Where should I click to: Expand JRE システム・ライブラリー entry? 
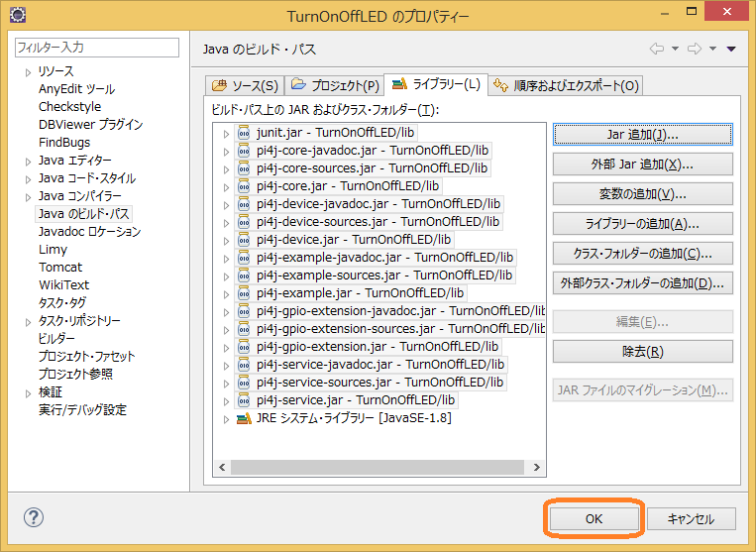pyautogui.click(x=226, y=418)
